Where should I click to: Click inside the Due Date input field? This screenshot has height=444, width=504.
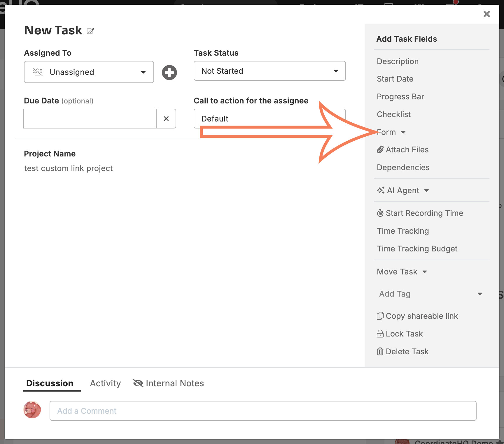(x=90, y=119)
